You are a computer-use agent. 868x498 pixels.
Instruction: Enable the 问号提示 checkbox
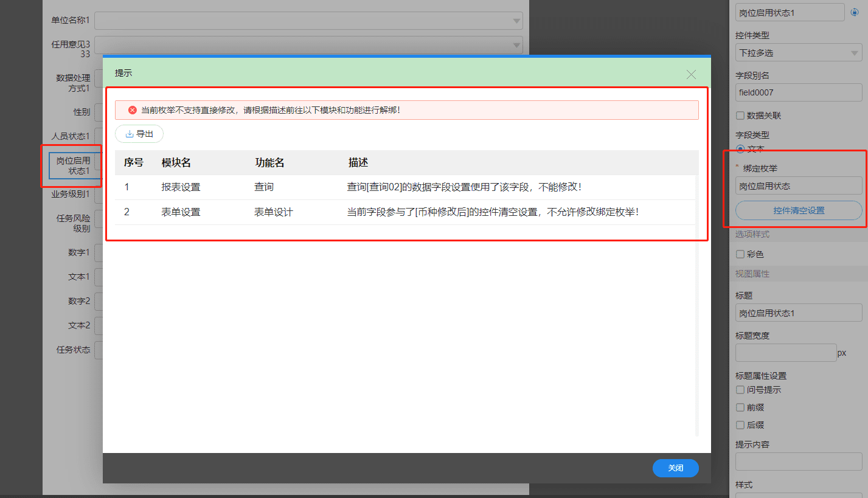click(740, 390)
